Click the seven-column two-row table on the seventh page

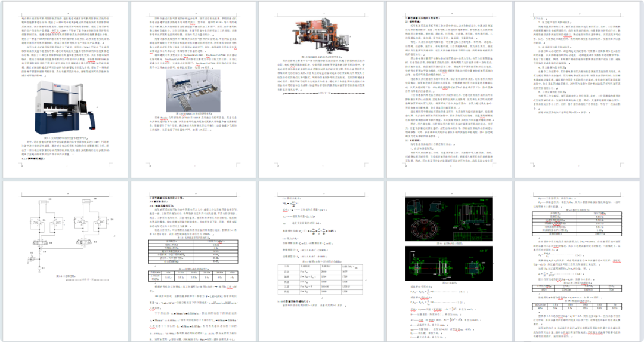coord(193,275)
